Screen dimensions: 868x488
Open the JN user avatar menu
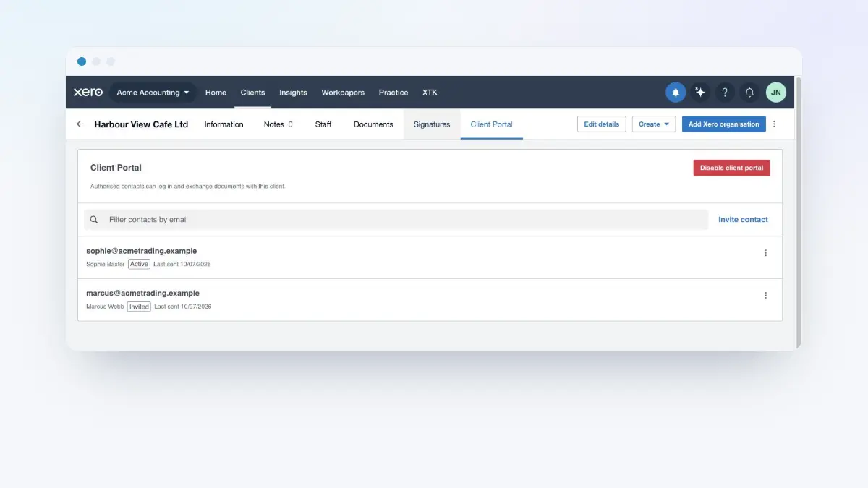[x=776, y=93]
